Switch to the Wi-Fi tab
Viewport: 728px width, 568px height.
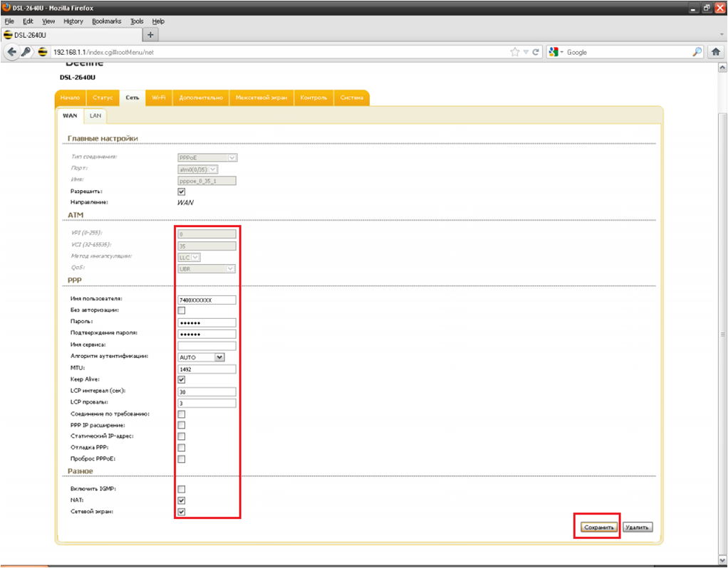pyautogui.click(x=157, y=98)
